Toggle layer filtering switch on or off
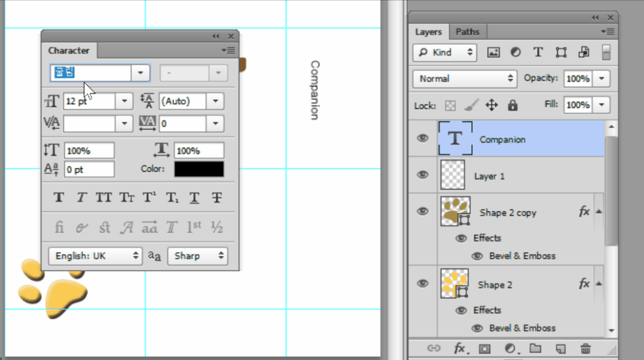Image resolution: width=644 pixels, height=360 pixels. click(606, 53)
